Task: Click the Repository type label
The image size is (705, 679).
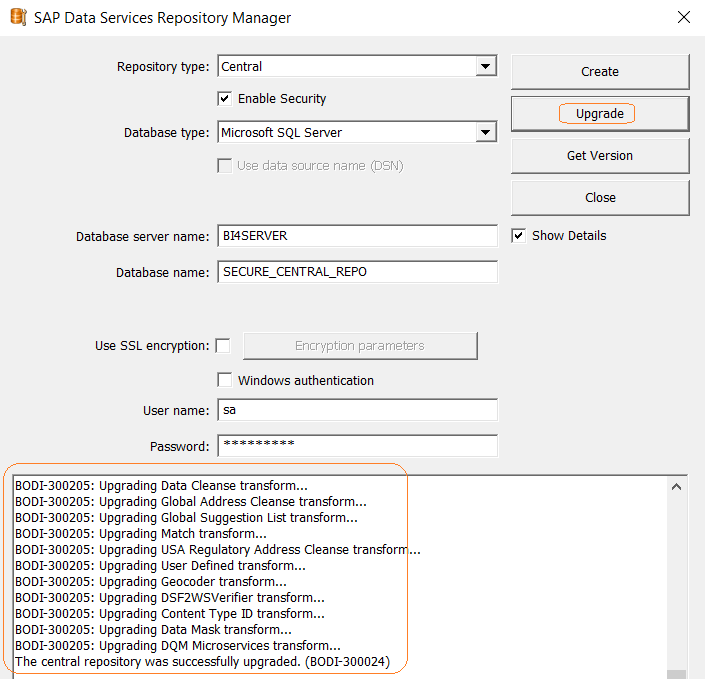Action: [x=163, y=67]
